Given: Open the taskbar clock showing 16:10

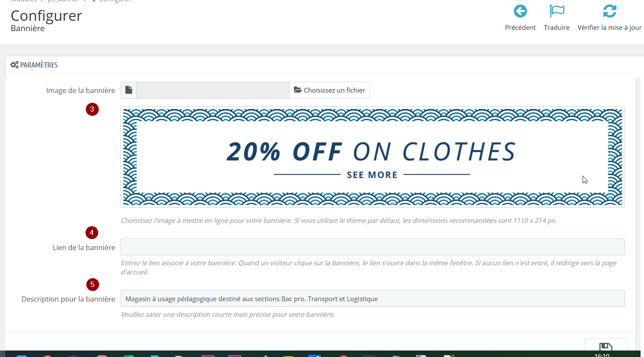Looking at the screenshot, I should click(602, 355).
